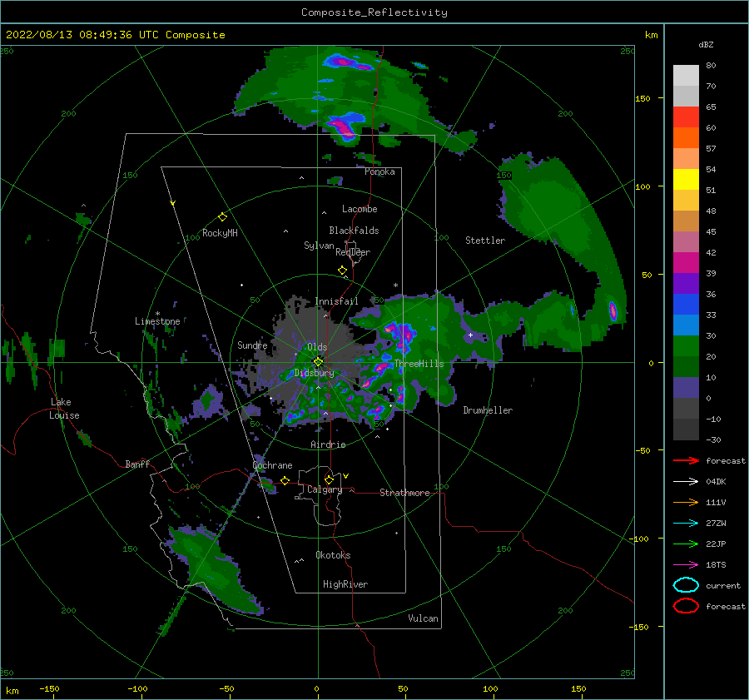Click the green 22JP arrow icon
This screenshot has width=749, height=700.
[686, 544]
